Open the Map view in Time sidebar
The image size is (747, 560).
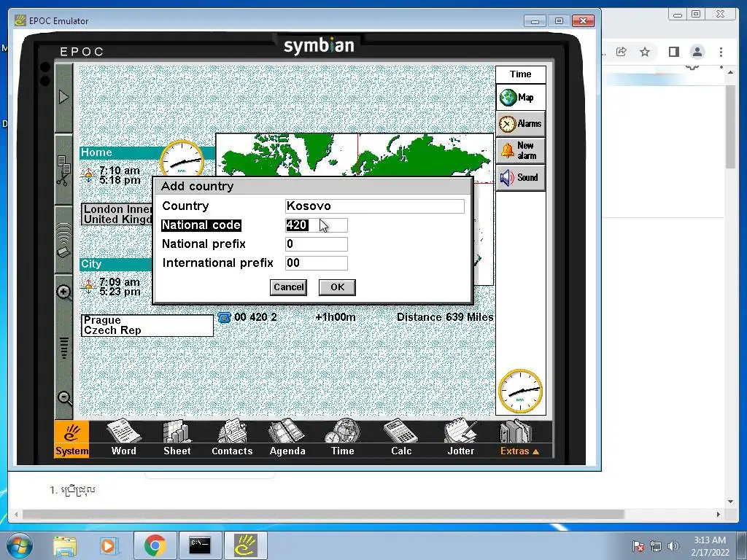tap(520, 98)
